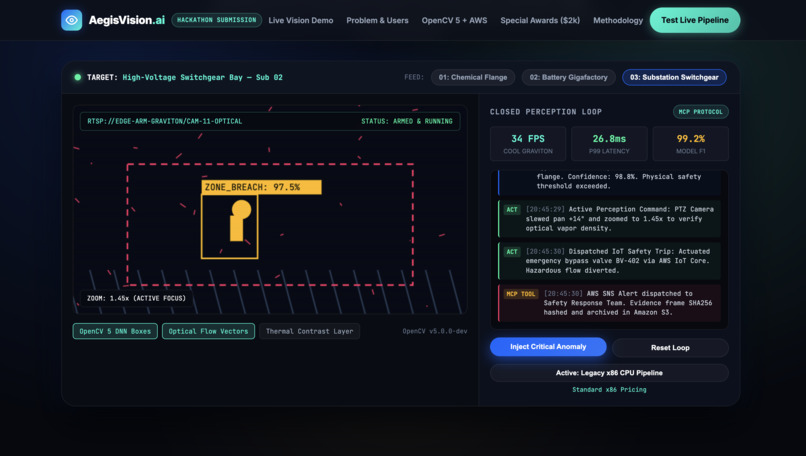Open the Methodology nav link
The image size is (806, 456).
618,21
